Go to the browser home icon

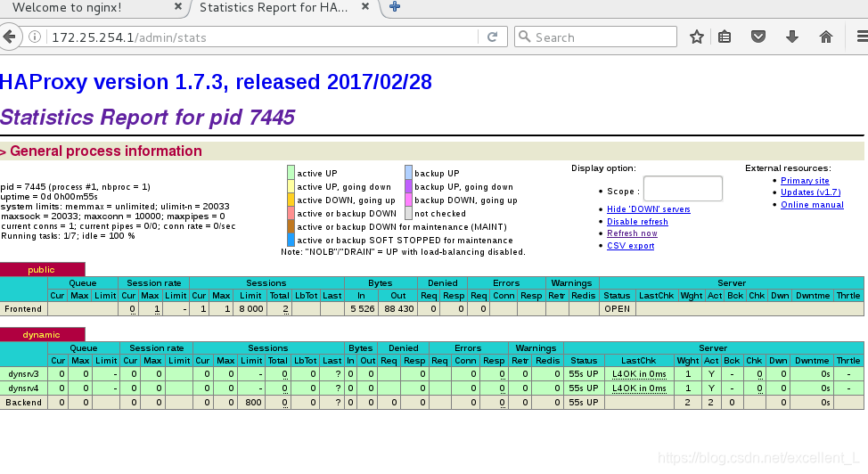click(x=826, y=37)
